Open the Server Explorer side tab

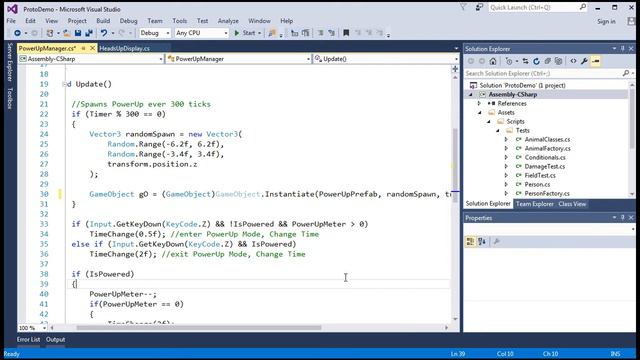(10, 62)
